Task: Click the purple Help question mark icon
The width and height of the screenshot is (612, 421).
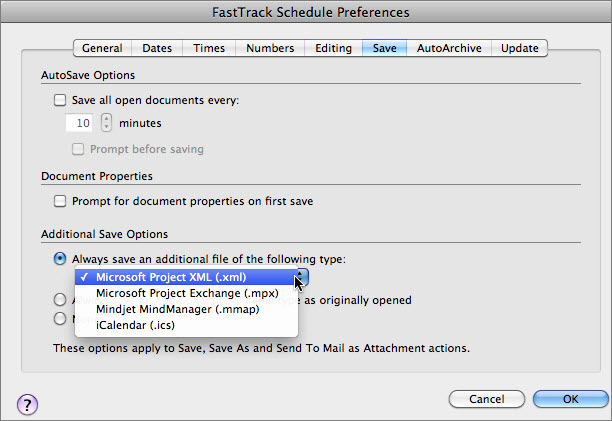Action: [28, 404]
